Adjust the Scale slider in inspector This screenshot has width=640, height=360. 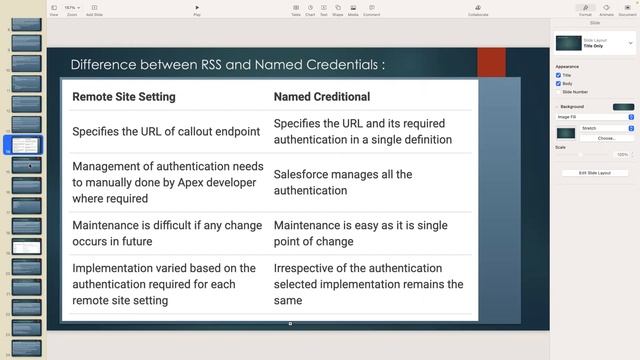[x=580, y=154]
